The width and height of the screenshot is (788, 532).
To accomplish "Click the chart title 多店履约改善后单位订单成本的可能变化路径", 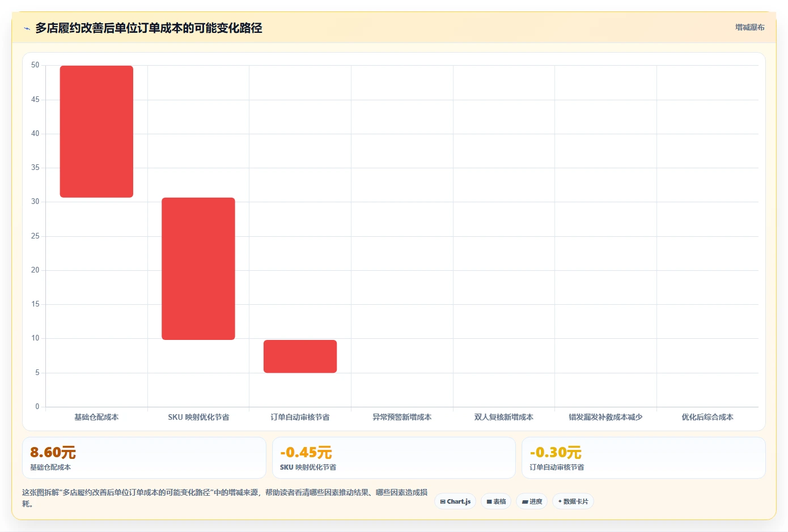I will (149, 28).
